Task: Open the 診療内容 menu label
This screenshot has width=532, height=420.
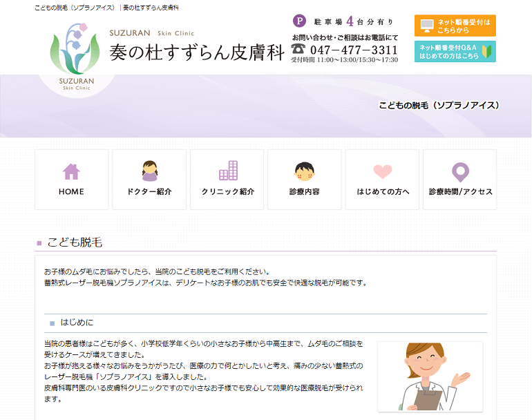Action: click(304, 191)
